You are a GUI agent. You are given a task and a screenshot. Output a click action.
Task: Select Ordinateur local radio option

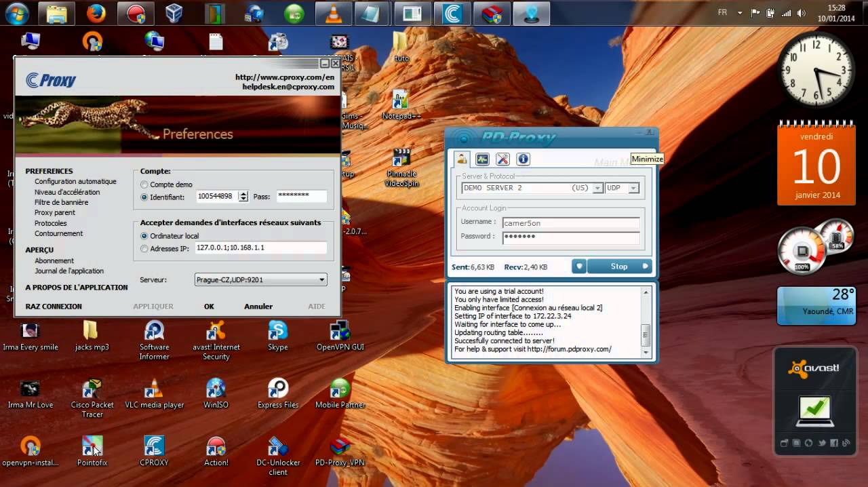(x=144, y=236)
